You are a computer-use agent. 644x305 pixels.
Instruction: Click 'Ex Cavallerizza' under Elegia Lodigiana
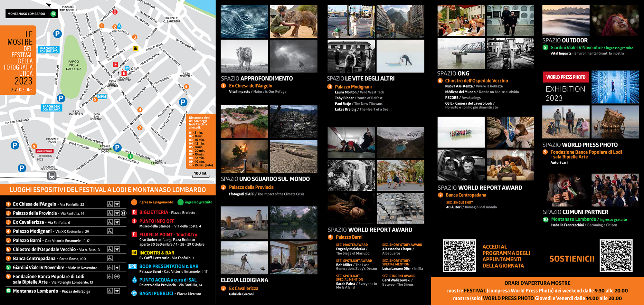click(x=244, y=288)
